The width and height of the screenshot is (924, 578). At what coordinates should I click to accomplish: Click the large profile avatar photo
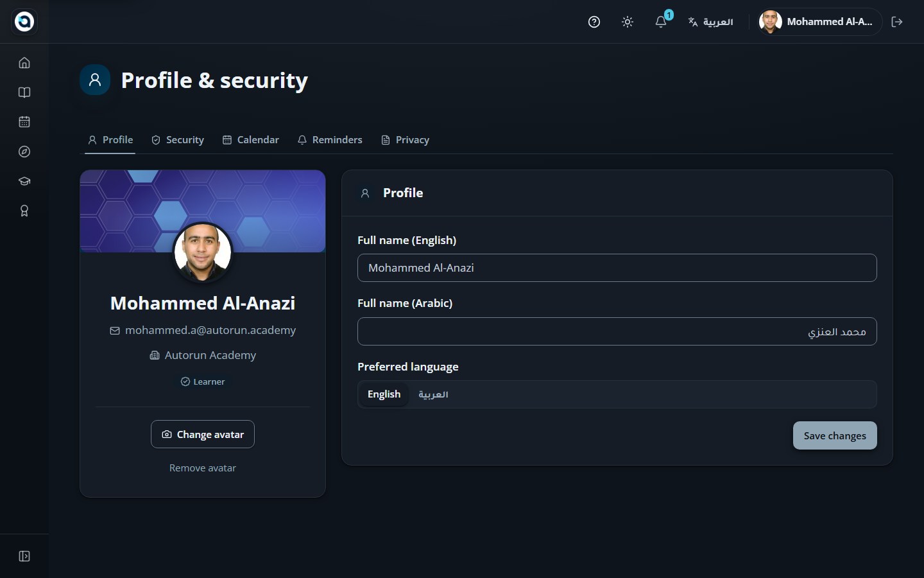(x=203, y=252)
